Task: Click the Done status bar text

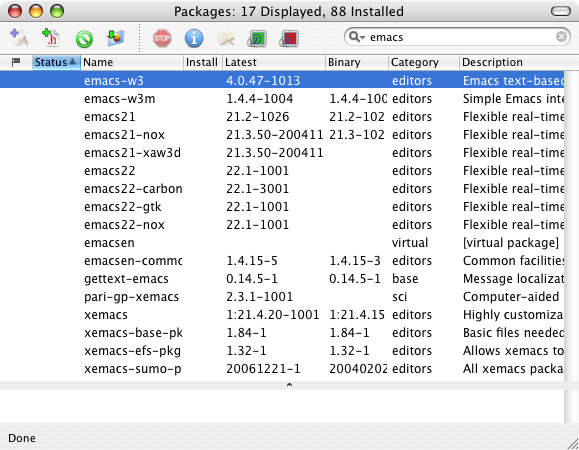Action: (22, 438)
